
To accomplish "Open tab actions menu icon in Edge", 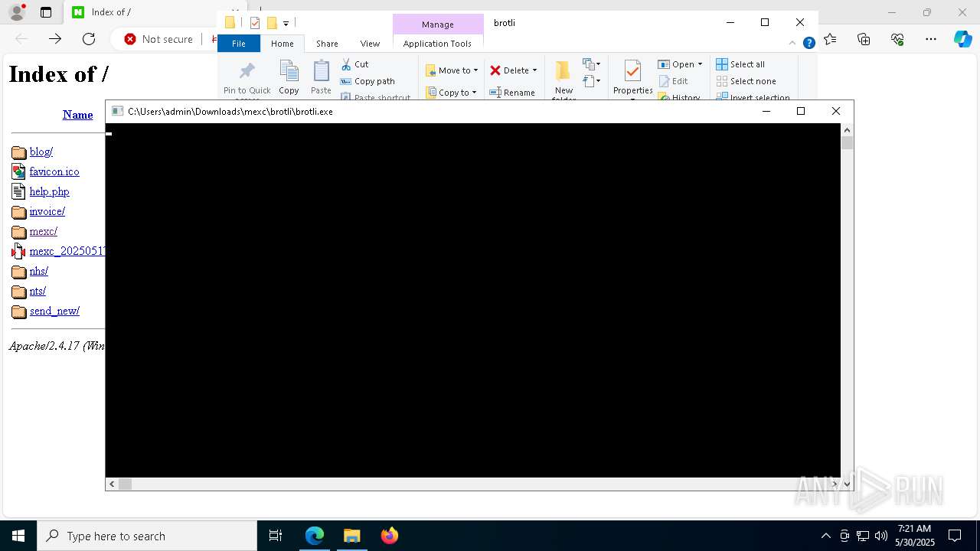I will coord(46,12).
